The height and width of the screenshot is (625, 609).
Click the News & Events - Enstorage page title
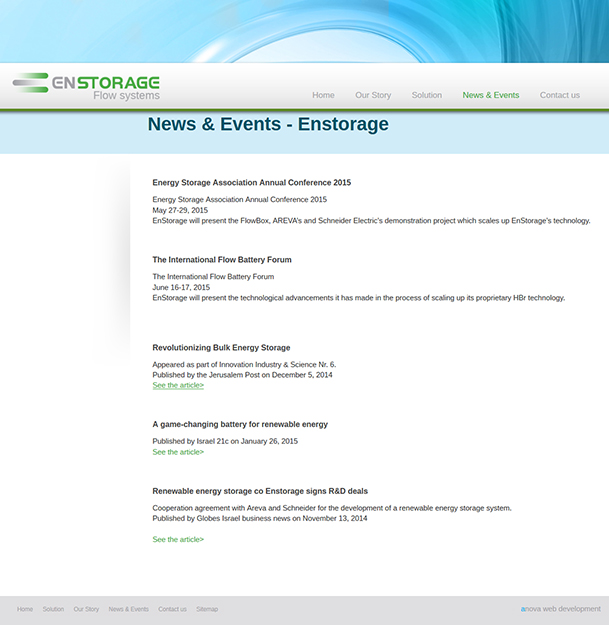[x=268, y=125]
